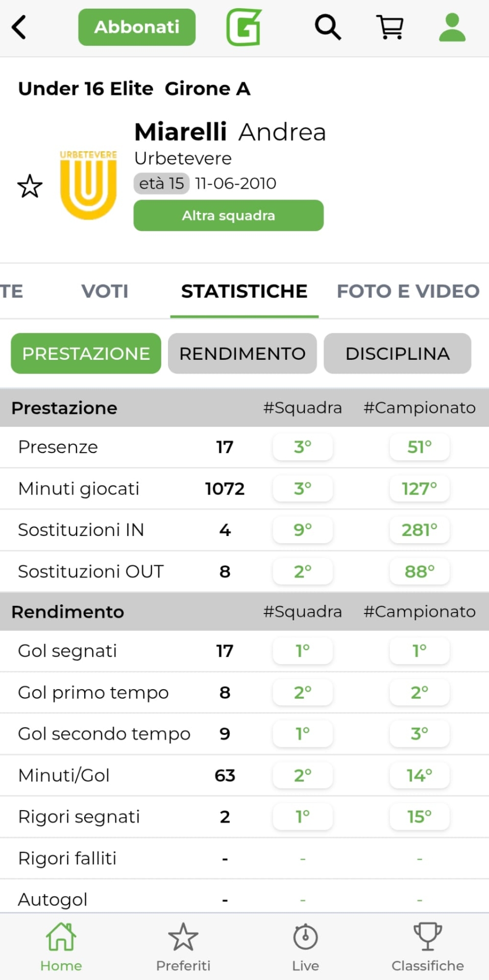Viewport: 489px width, 980px height.
Task: Switch to the FOTO E VIDEO tab
Action: (x=408, y=291)
